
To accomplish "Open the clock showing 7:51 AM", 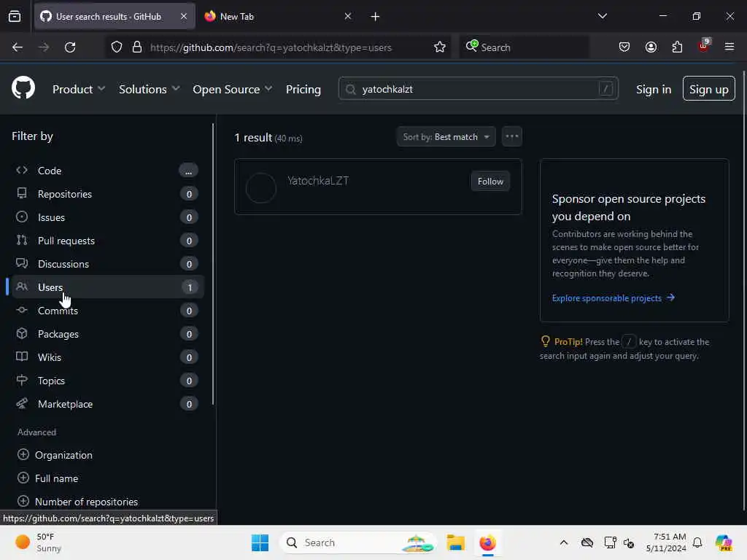I will click(665, 542).
